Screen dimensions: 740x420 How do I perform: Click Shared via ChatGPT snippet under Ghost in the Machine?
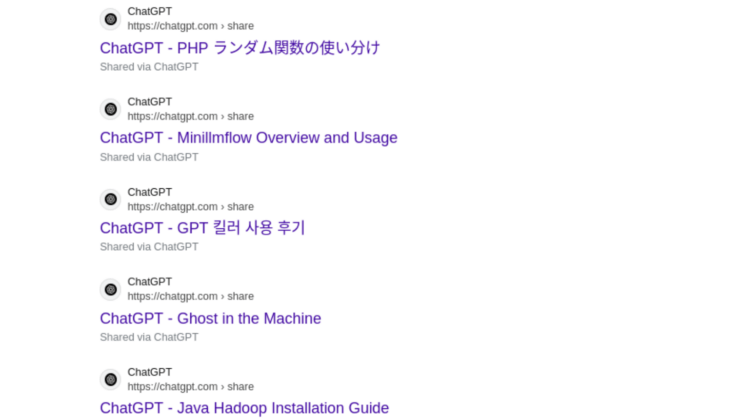pyautogui.click(x=149, y=337)
